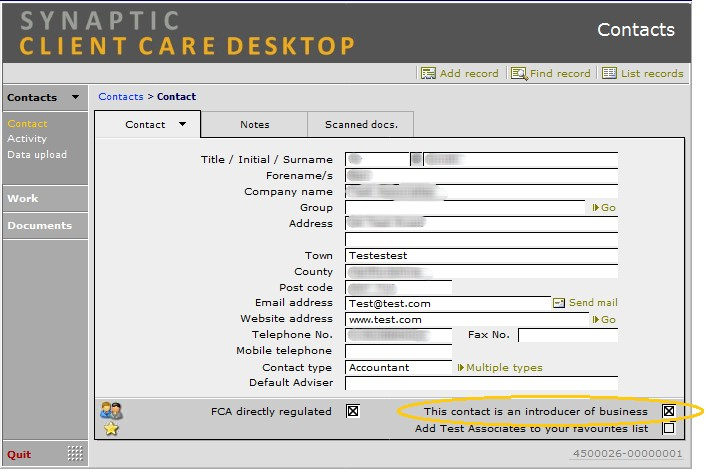The width and height of the screenshot is (707, 472).
Task: Switch to the Scanned docs. tab
Action: tap(361, 124)
